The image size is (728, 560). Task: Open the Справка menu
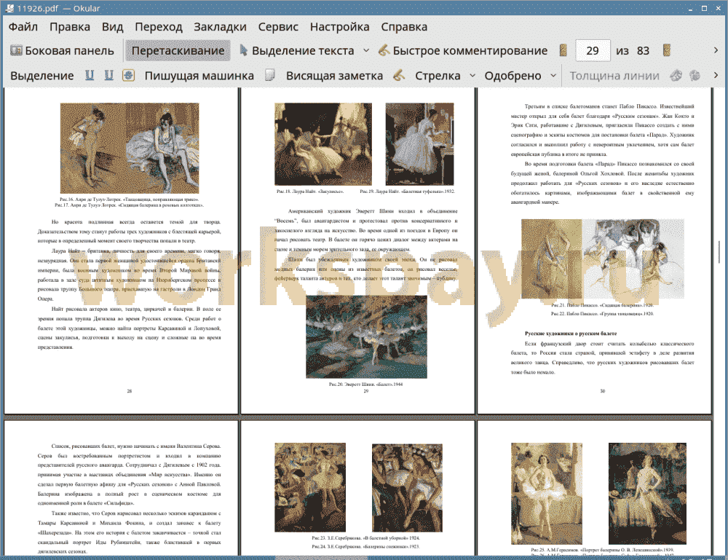click(x=404, y=27)
